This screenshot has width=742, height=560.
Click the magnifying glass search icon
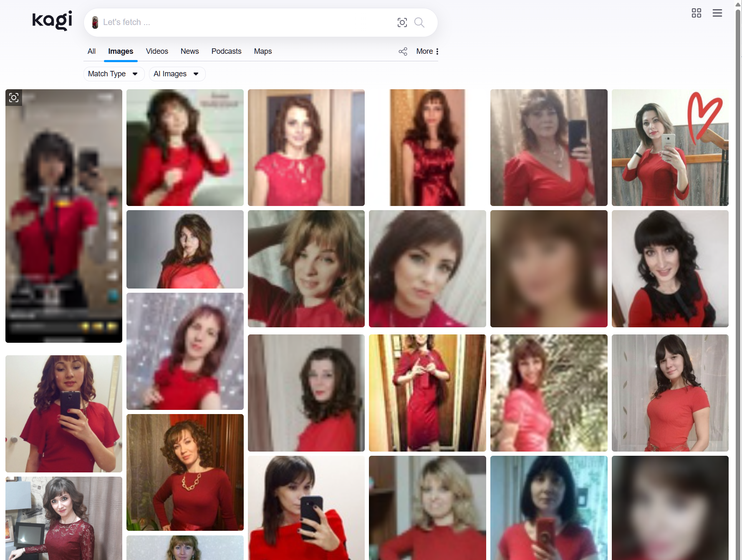[x=419, y=23]
